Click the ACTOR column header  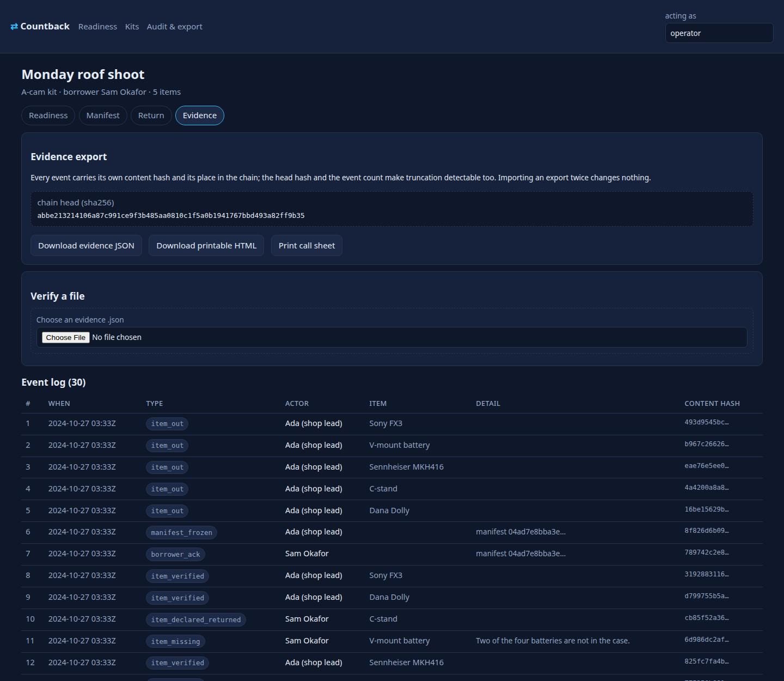coord(297,404)
